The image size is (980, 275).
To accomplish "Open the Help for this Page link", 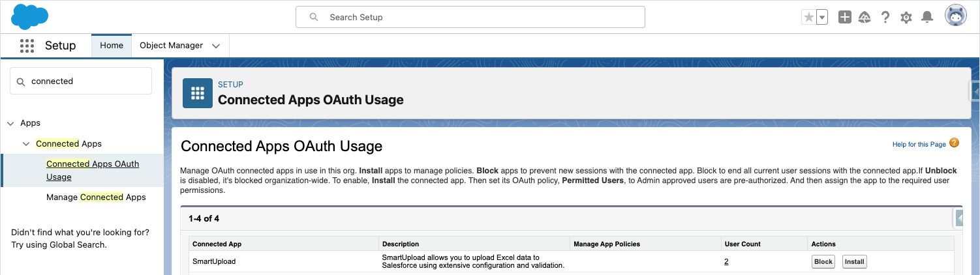I will pyautogui.click(x=919, y=144).
